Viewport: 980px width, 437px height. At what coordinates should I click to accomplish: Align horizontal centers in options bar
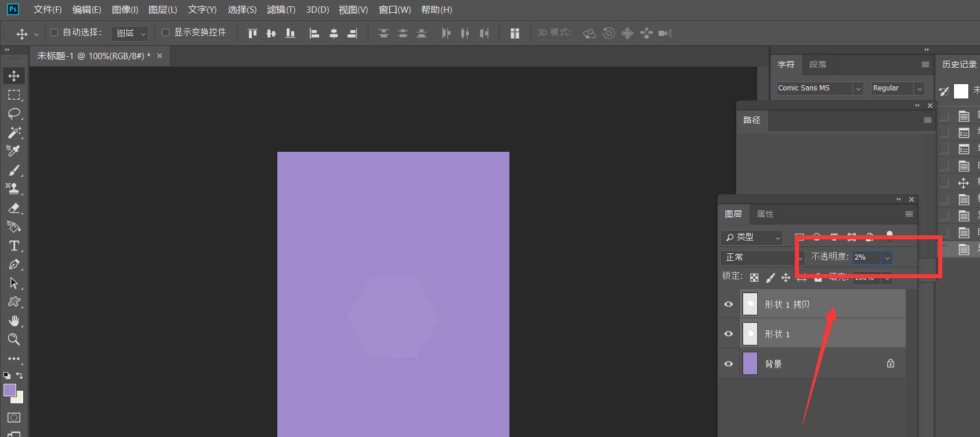(334, 34)
